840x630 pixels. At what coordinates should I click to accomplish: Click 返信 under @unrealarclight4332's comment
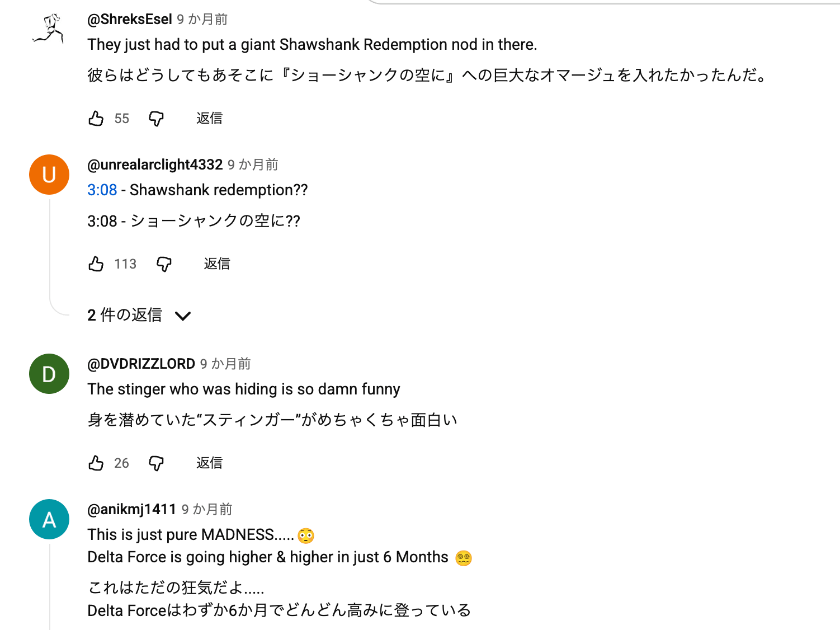[216, 264]
